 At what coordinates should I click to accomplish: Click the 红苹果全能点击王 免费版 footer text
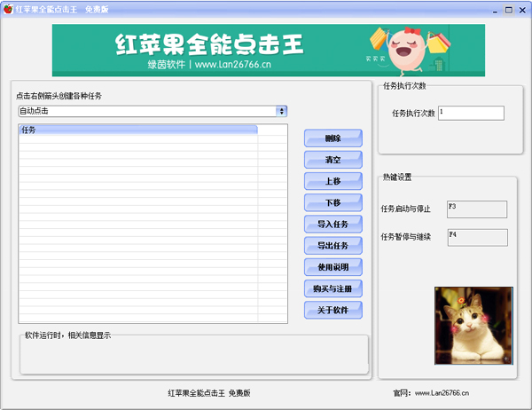click(x=209, y=393)
